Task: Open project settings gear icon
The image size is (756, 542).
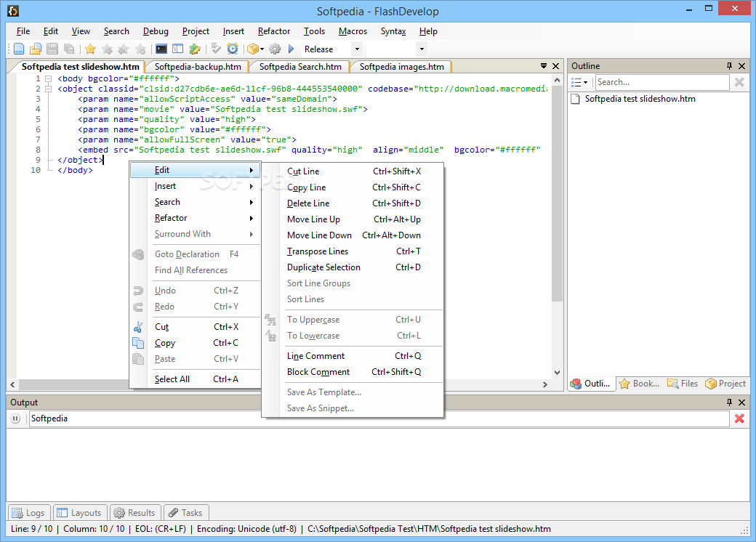Action: [x=275, y=49]
